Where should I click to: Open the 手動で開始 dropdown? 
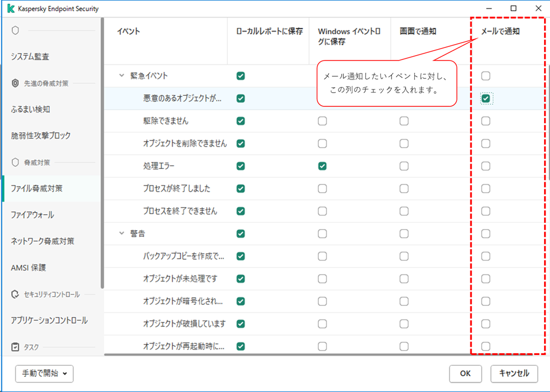(44, 374)
